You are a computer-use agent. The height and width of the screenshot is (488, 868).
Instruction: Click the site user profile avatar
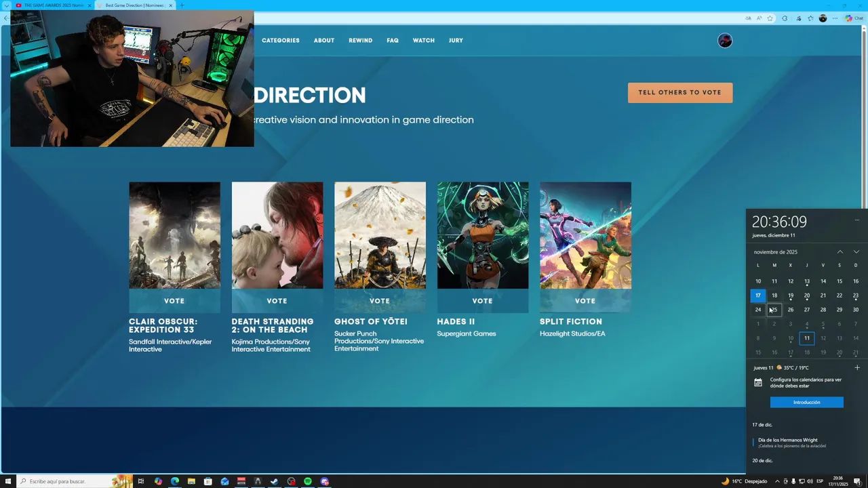coord(725,41)
